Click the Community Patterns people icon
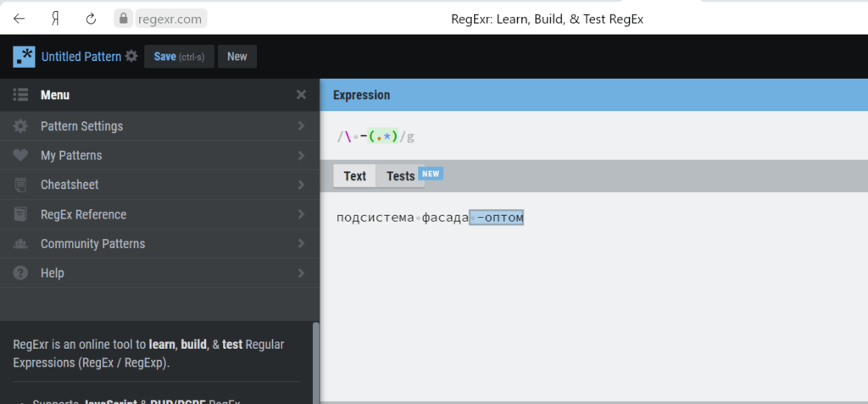Viewport: 868px width, 404px height. pos(21,244)
